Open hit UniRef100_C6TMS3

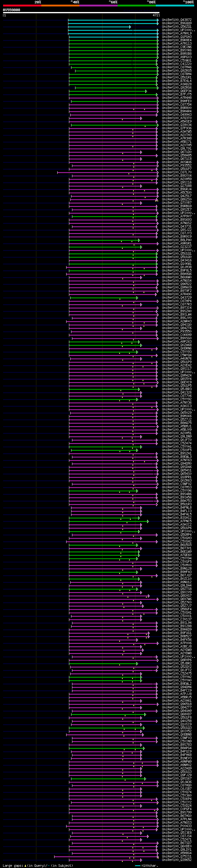point(177,487)
